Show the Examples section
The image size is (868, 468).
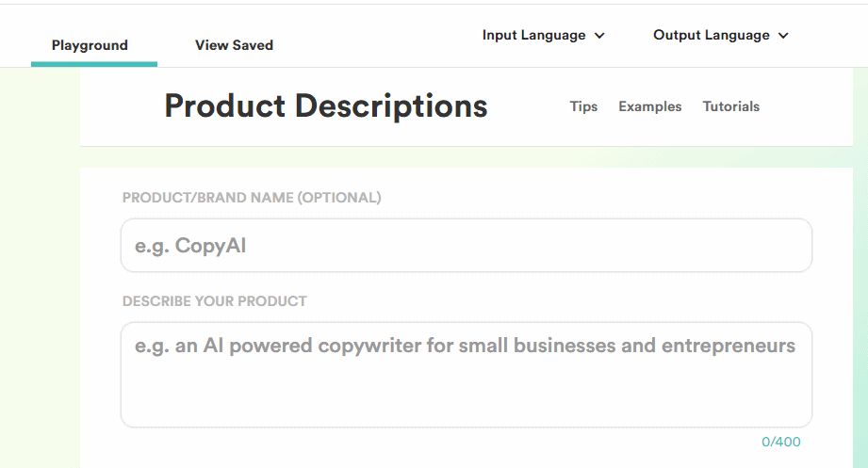click(x=650, y=106)
